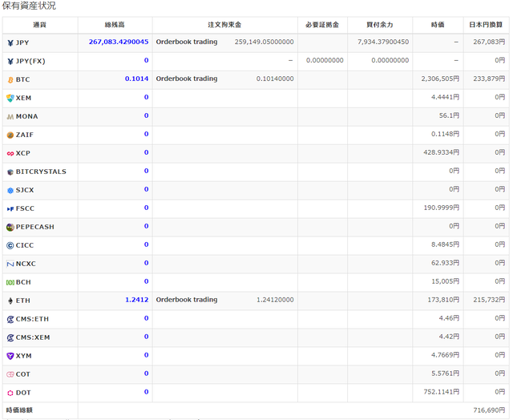Click the JPY yen currency icon

point(10,42)
